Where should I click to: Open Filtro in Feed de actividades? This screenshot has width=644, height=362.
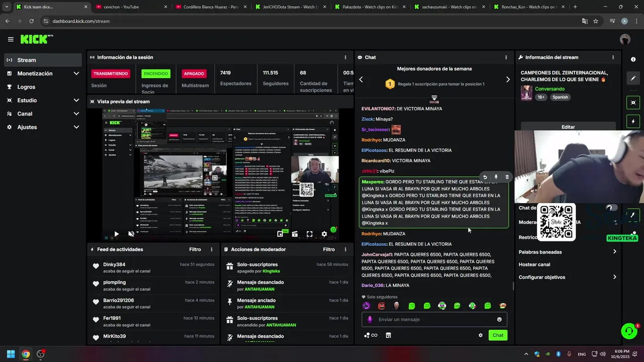pyautogui.click(x=195, y=249)
